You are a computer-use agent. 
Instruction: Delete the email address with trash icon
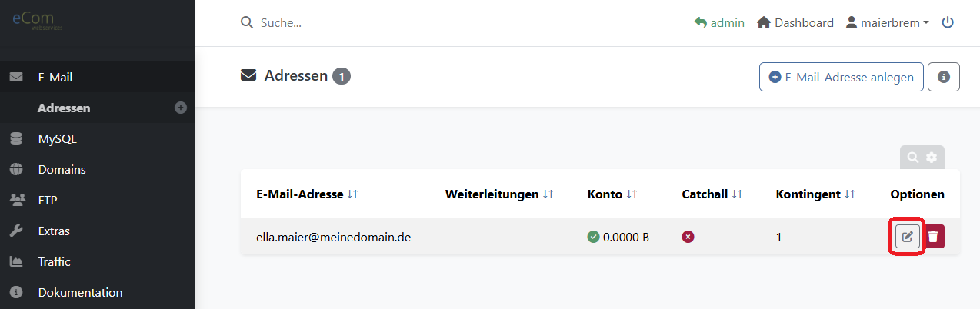point(933,236)
